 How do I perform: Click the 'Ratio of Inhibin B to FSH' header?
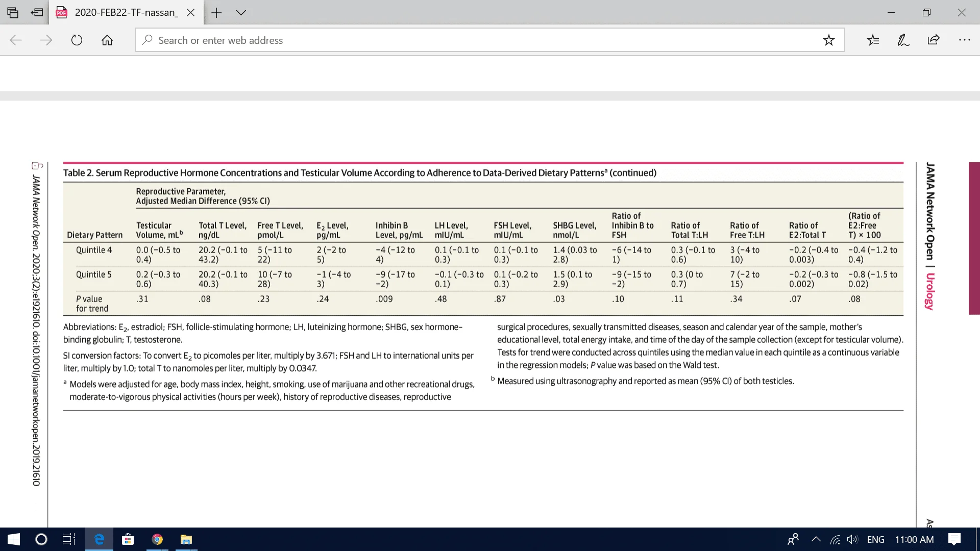tap(633, 226)
